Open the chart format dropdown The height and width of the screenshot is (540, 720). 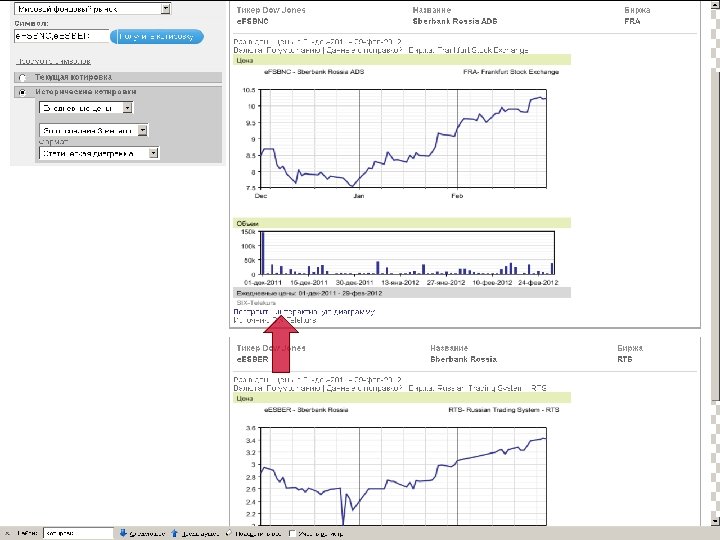click(x=99, y=153)
